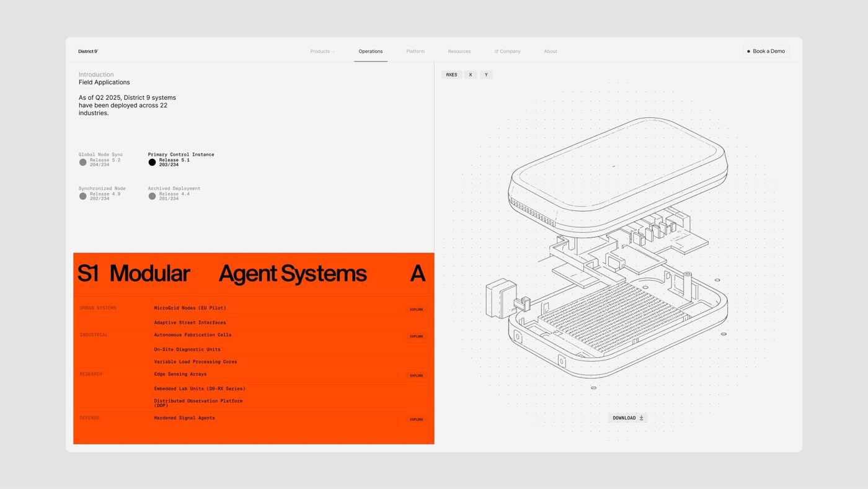Click the Company external-link icon

[497, 52]
